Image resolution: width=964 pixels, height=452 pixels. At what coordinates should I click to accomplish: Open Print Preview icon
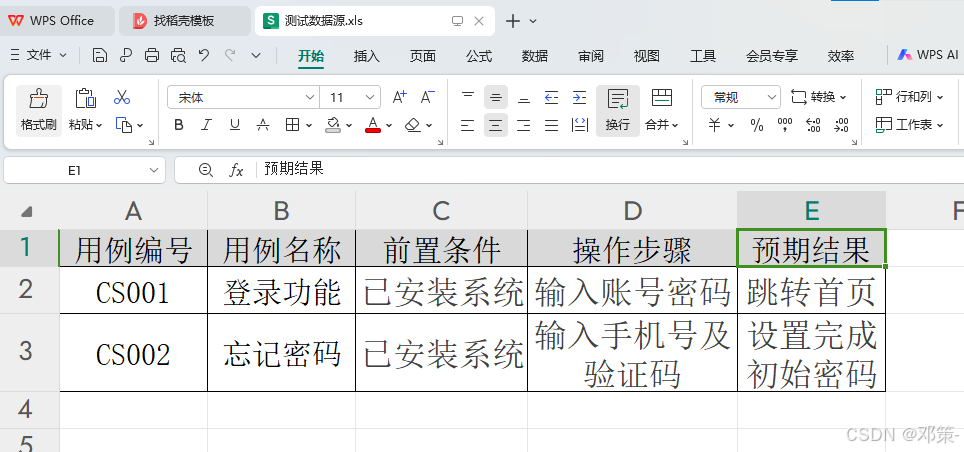click(178, 55)
